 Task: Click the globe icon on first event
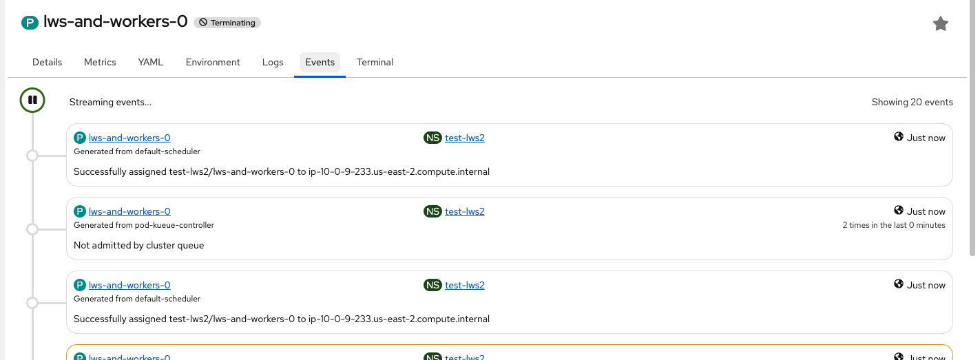(x=899, y=137)
